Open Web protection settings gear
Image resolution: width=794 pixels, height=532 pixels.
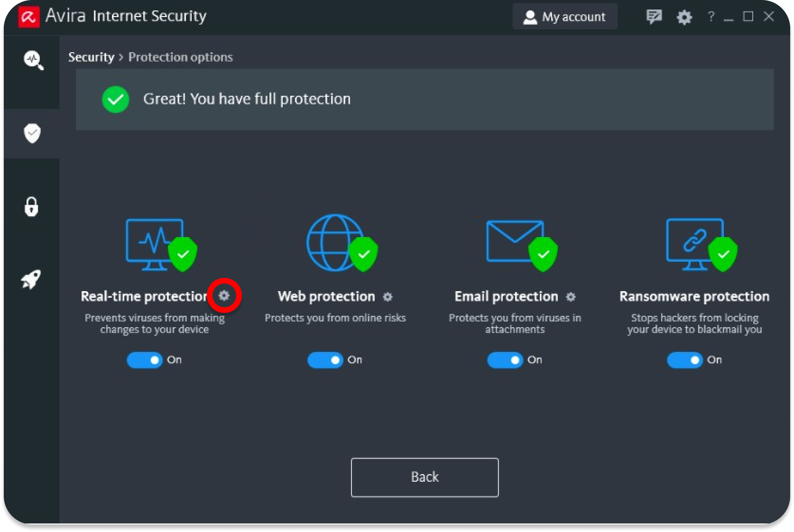point(388,297)
